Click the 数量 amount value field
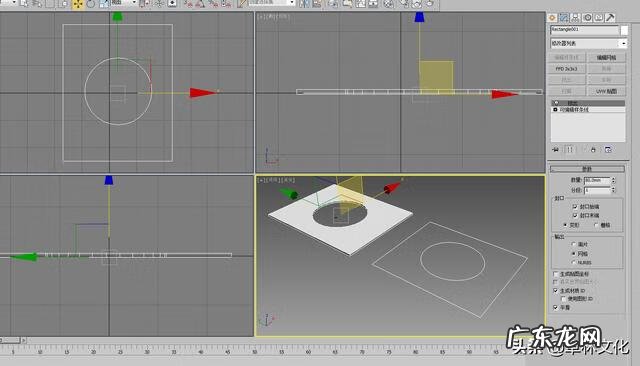The height and width of the screenshot is (366, 640). tap(597, 180)
